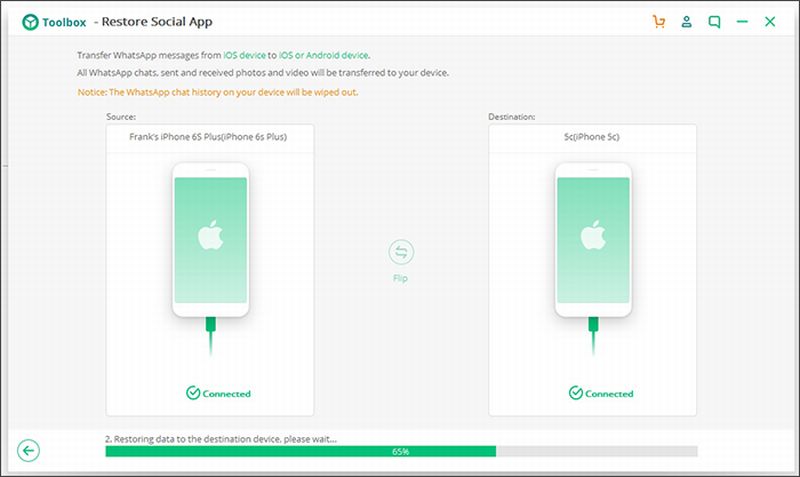The width and height of the screenshot is (800, 477).
Task: Close the Restore Social App window
Action: (x=769, y=21)
